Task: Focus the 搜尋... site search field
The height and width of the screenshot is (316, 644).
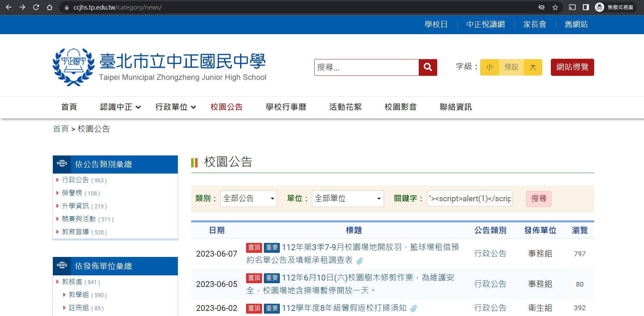Action: [x=367, y=67]
